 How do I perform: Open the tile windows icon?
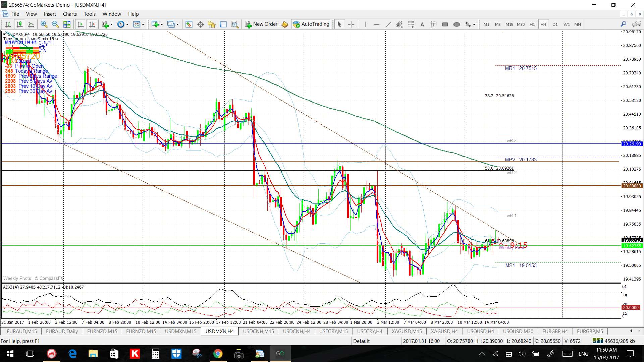[67, 24]
